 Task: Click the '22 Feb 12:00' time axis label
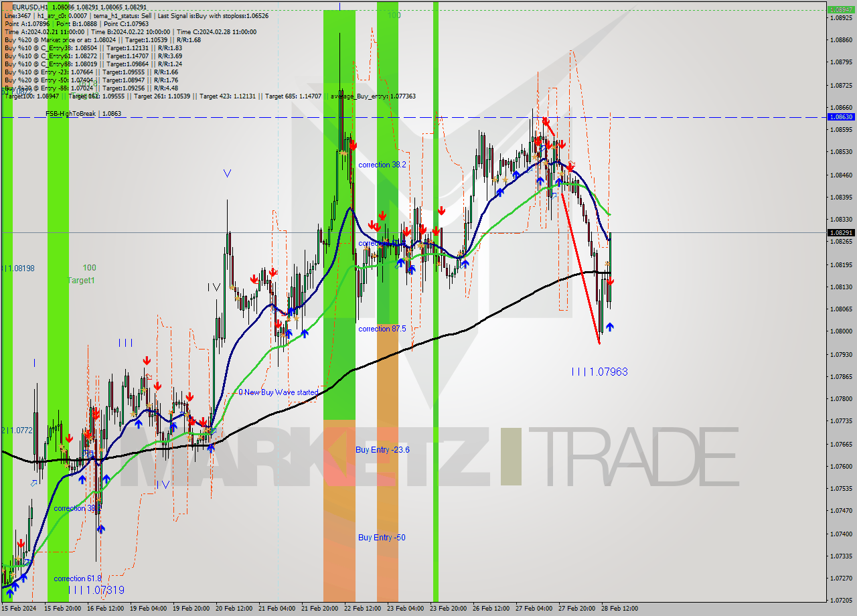point(362,609)
